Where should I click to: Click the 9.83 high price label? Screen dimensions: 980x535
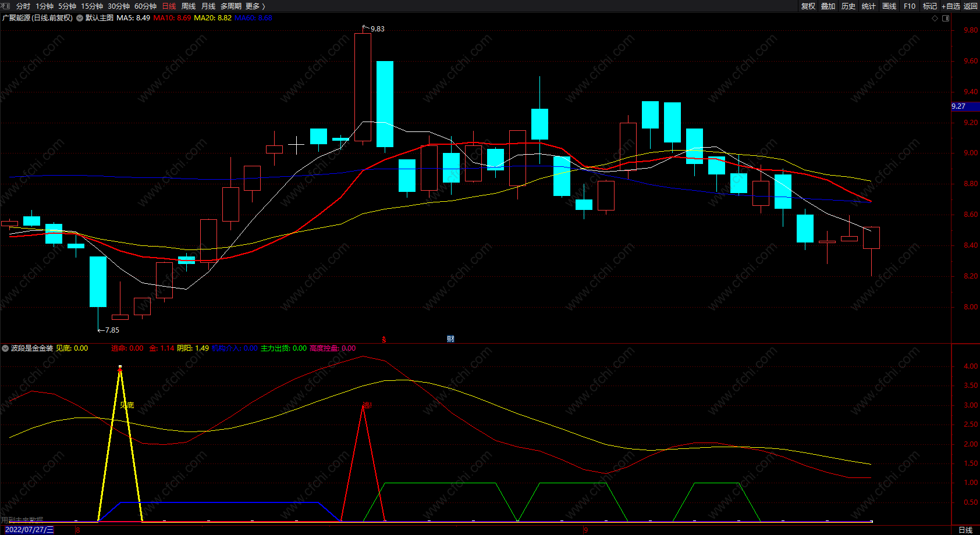[377, 29]
